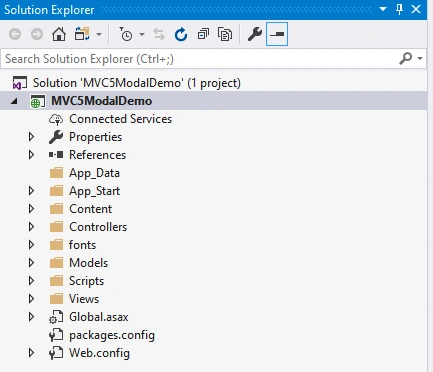The height and width of the screenshot is (372, 433).
Task: Switch between solutions and folders view
Action: tap(82, 34)
